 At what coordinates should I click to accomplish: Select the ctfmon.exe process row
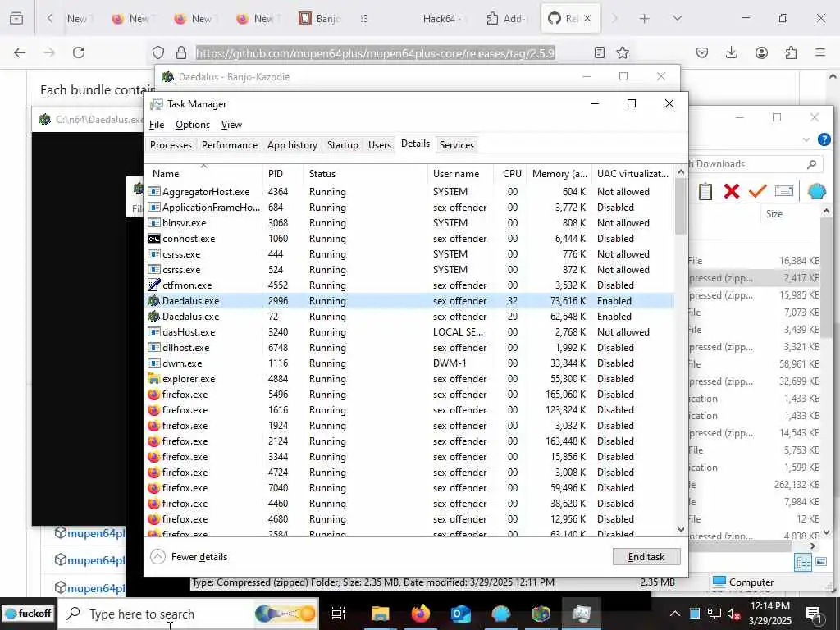click(409, 285)
